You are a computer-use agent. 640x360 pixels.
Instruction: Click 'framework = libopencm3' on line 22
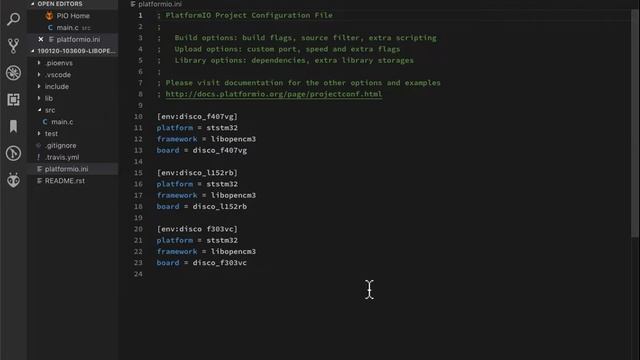coord(206,251)
